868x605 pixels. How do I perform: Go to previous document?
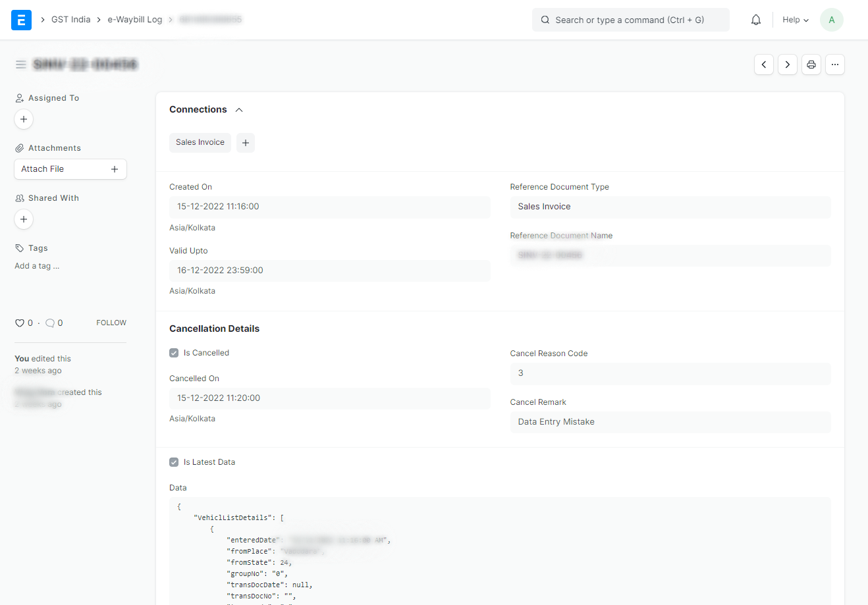[764, 65]
